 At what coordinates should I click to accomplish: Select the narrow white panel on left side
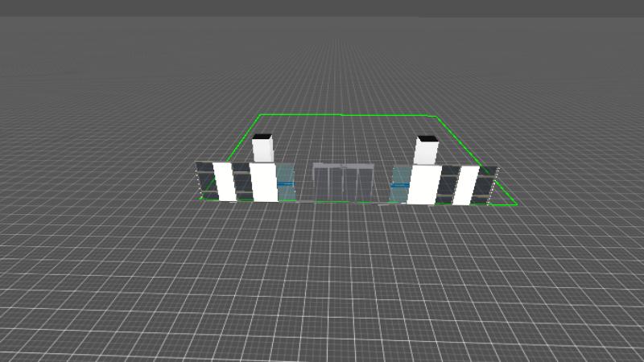[x=224, y=182]
